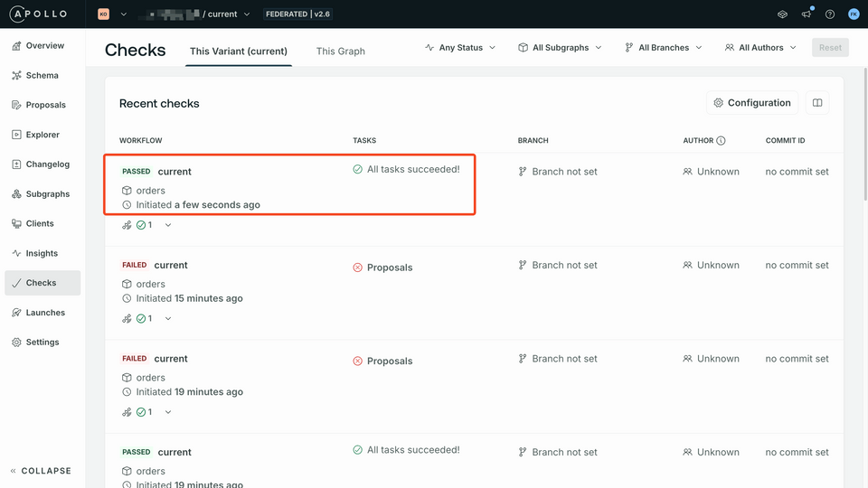Open the Clients page

tap(42, 223)
